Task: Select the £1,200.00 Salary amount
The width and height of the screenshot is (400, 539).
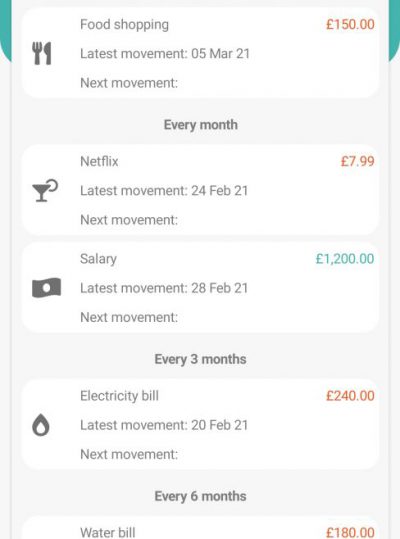Action: click(x=345, y=259)
